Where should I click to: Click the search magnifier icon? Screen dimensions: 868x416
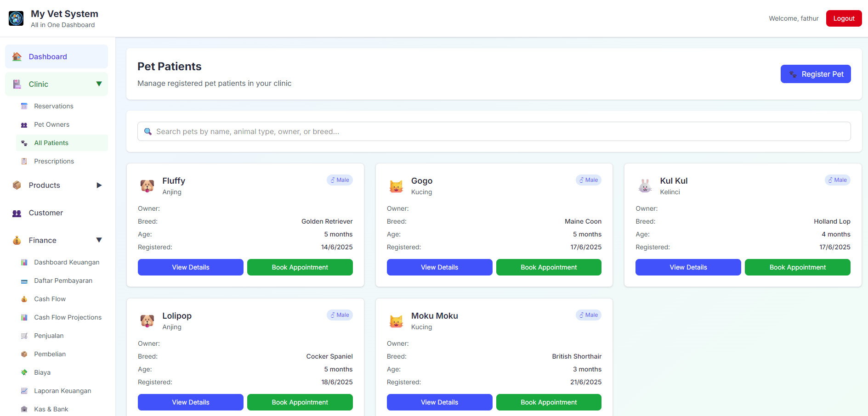pos(148,132)
